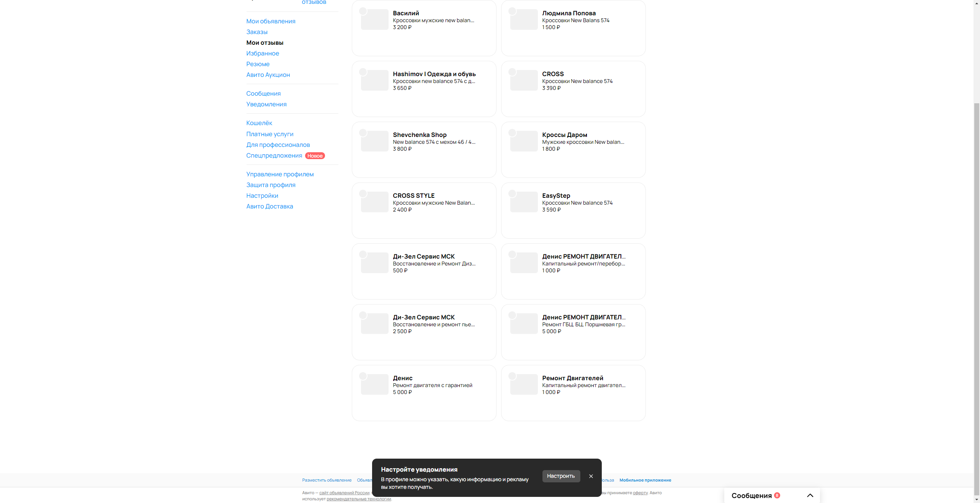Open the Кошелёк section
Viewport: 980px width, 503px height.
pos(259,123)
